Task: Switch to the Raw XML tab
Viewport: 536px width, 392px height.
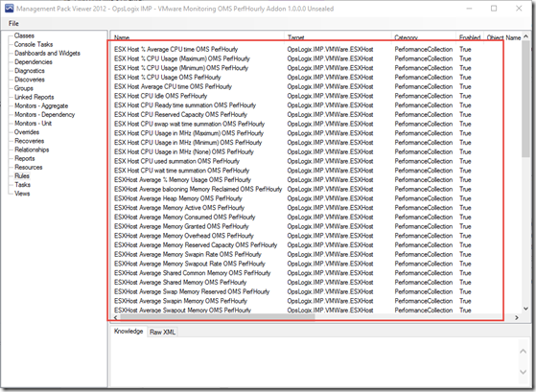Action: (x=162, y=333)
